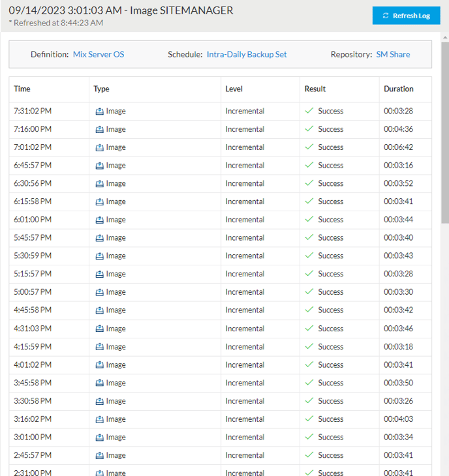Click the Success checkmark for 6:01:00 PM
Viewport: 449px width, 476px height.
tap(309, 219)
